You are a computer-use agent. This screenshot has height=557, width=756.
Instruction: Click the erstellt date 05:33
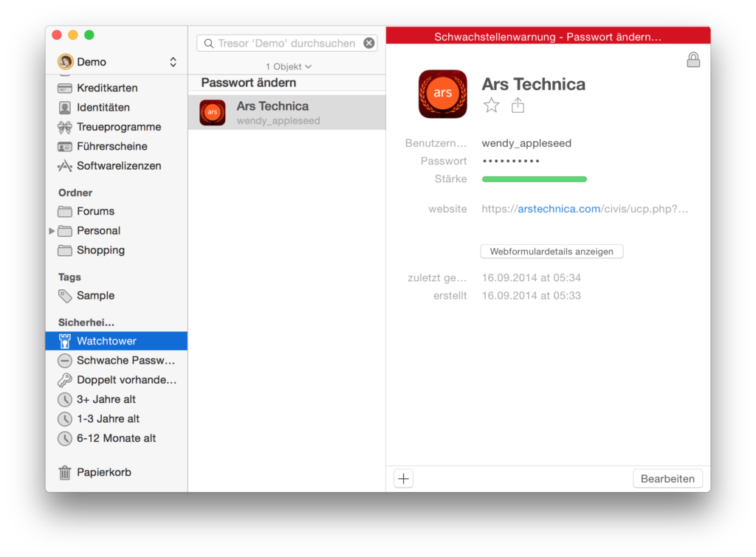click(532, 296)
